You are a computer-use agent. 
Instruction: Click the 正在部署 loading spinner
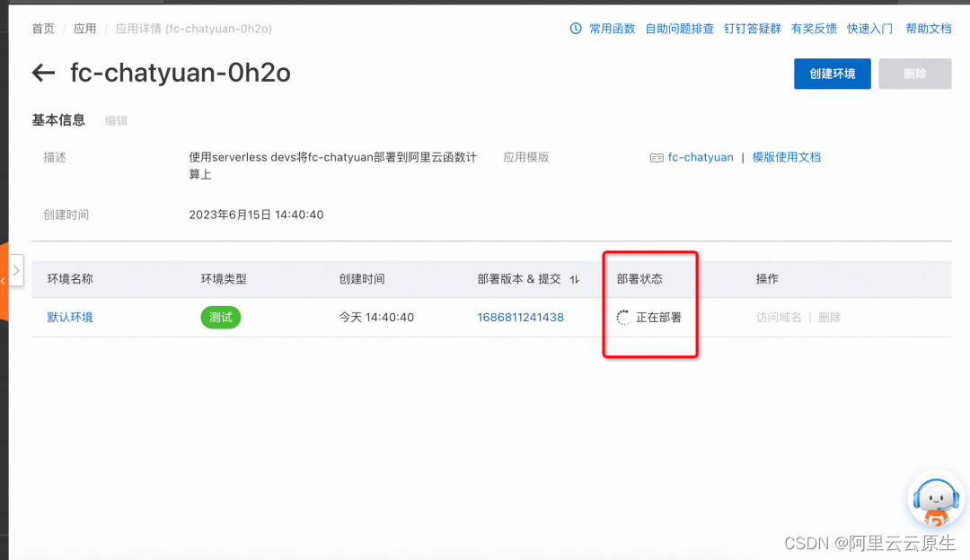click(624, 317)
